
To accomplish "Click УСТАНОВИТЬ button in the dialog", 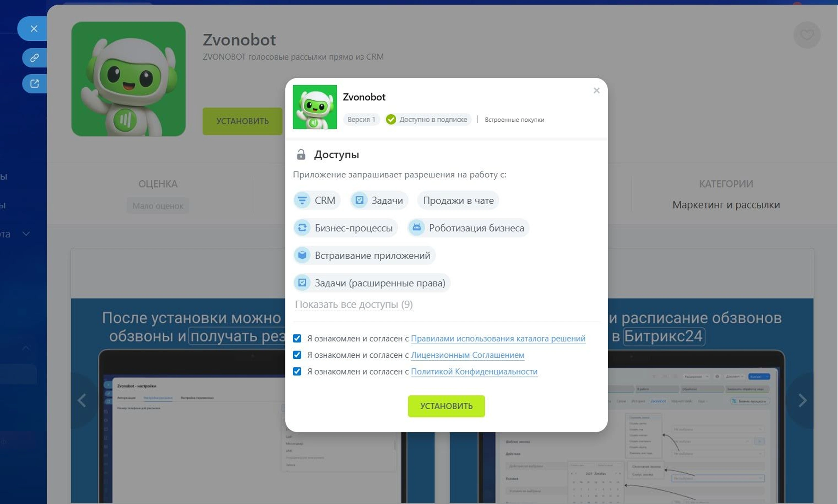I will tap(446, 406).
